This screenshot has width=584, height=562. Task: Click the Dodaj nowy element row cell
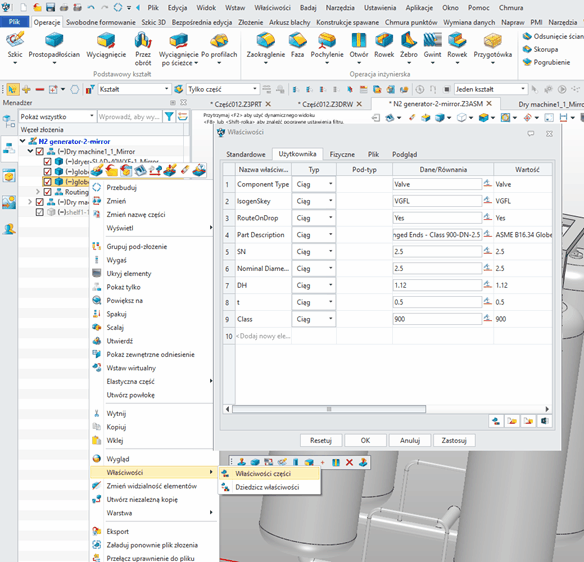pos(264,336)
